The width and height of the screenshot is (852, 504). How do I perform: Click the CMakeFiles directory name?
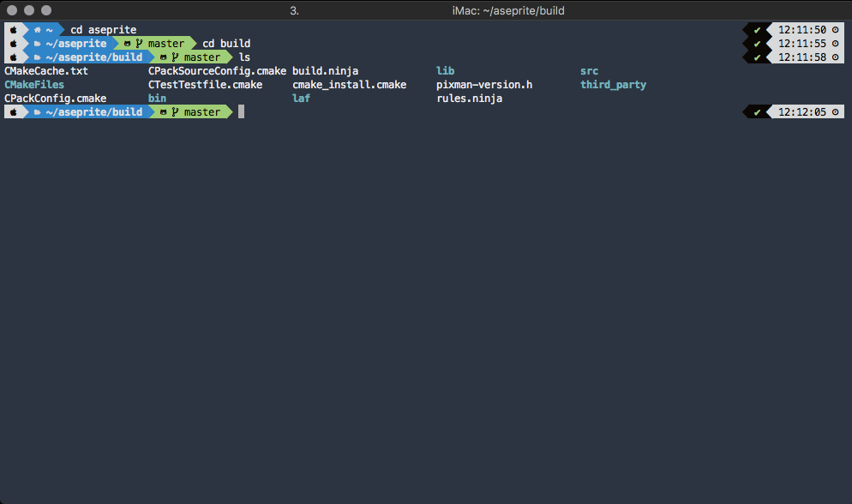[x=34, y=85]
